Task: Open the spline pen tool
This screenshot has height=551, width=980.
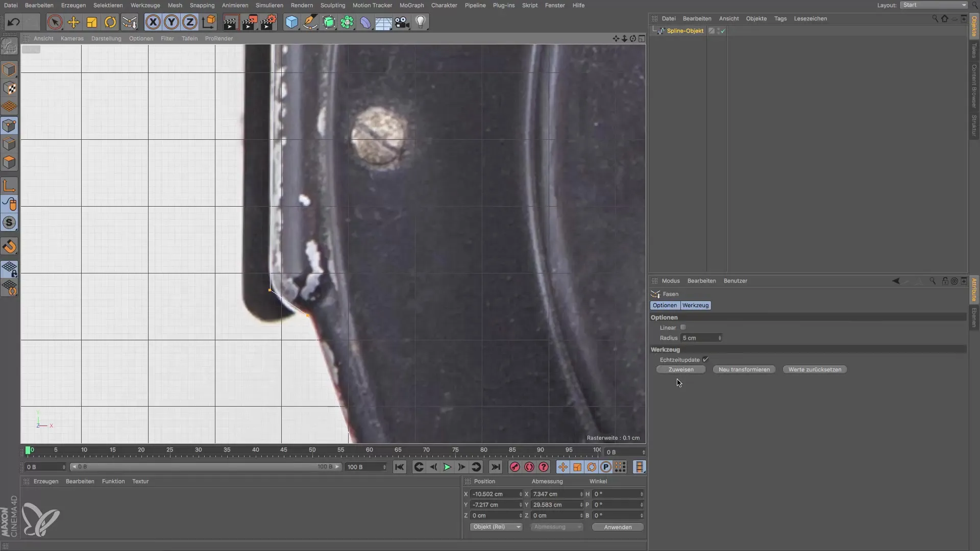Action: 310,22
